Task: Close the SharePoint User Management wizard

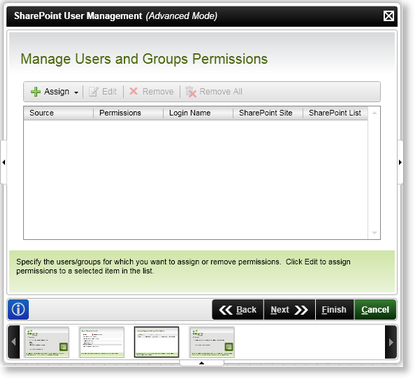Action: (x=388, y=16)
